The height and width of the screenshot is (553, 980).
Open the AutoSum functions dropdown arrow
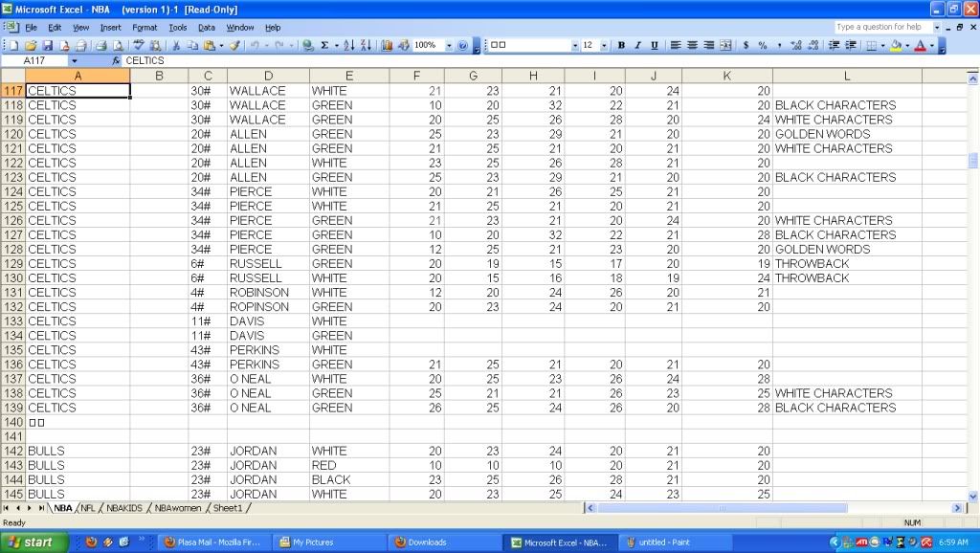click(336, 45)
